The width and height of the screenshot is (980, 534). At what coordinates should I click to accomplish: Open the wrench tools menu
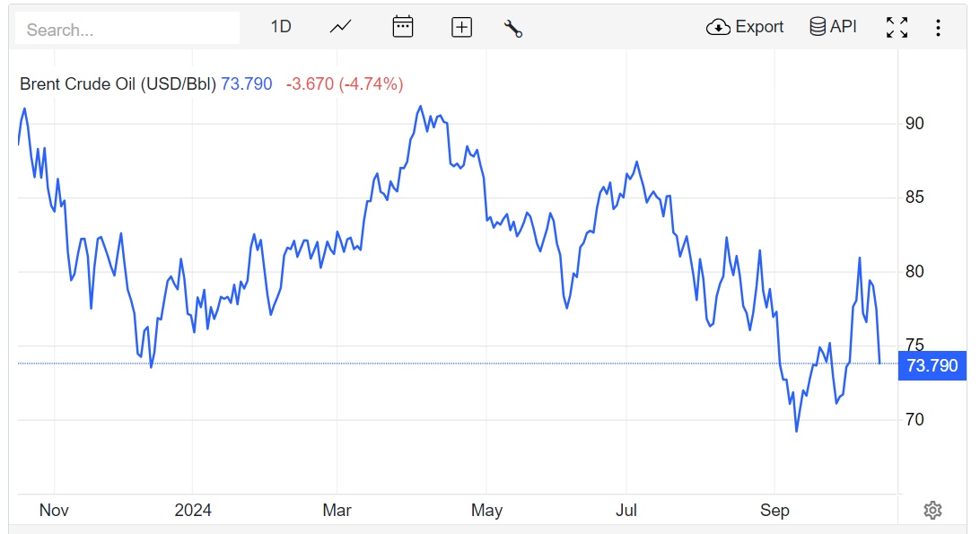[x=513, y=28]
